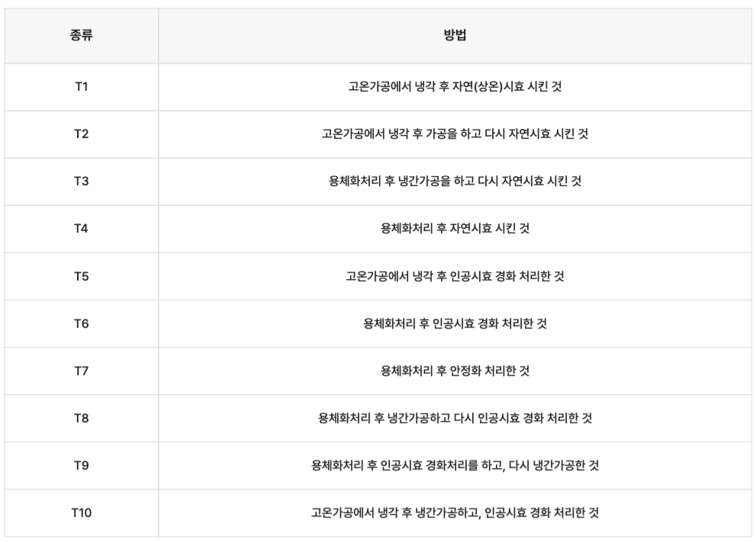
Task: Click T1 description about 자연(상온)시효
Action: [x=455, y=87]
